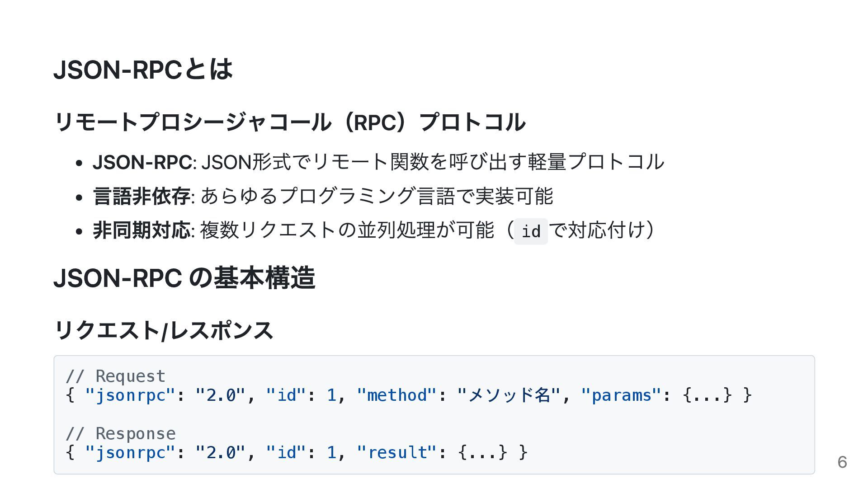This screenshot has height=488, width=868.
Task: Click the 言語非依存 bullet term
Action: pos(142,196)
